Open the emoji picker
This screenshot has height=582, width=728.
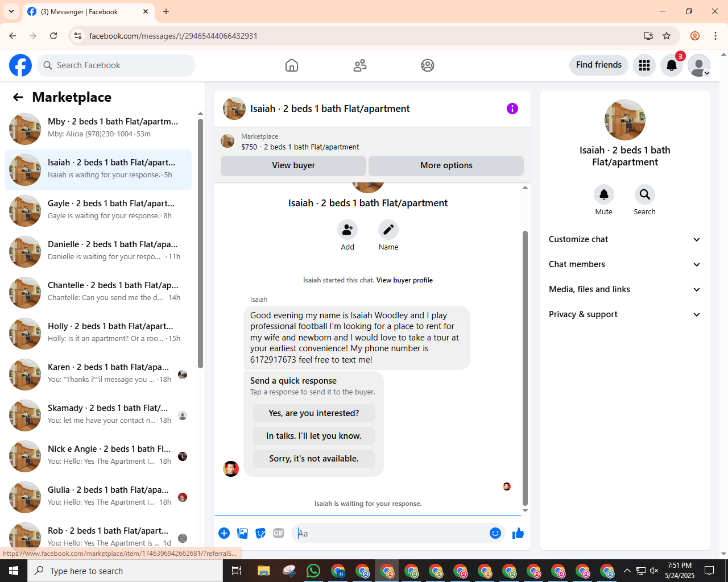(495, 533)
